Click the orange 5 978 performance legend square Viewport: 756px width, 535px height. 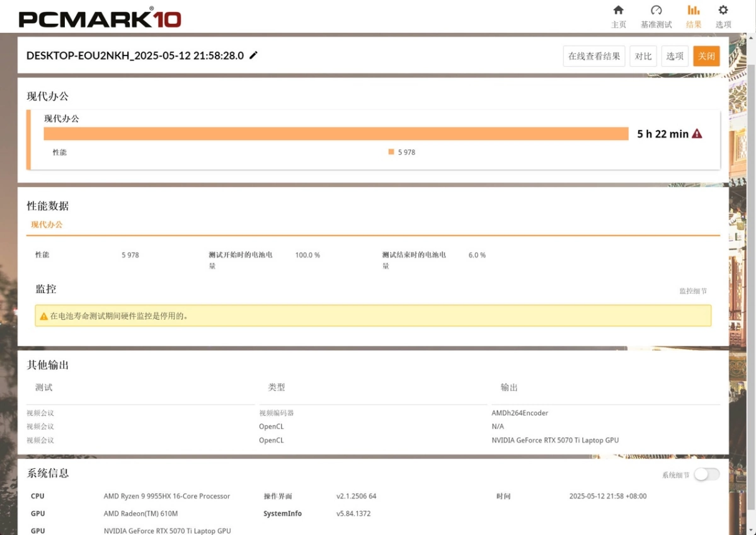(391, 152)
